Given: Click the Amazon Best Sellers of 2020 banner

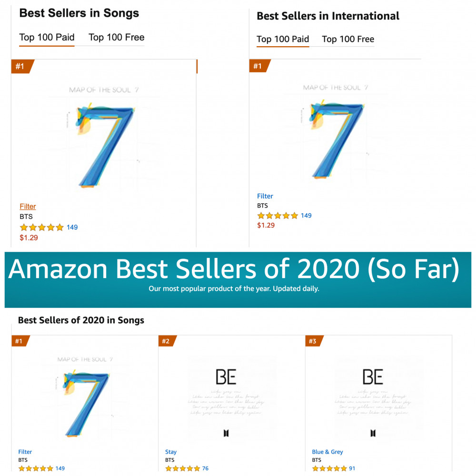Looking at the screenshot, I should pyautogui.click(x=238, y=279).
